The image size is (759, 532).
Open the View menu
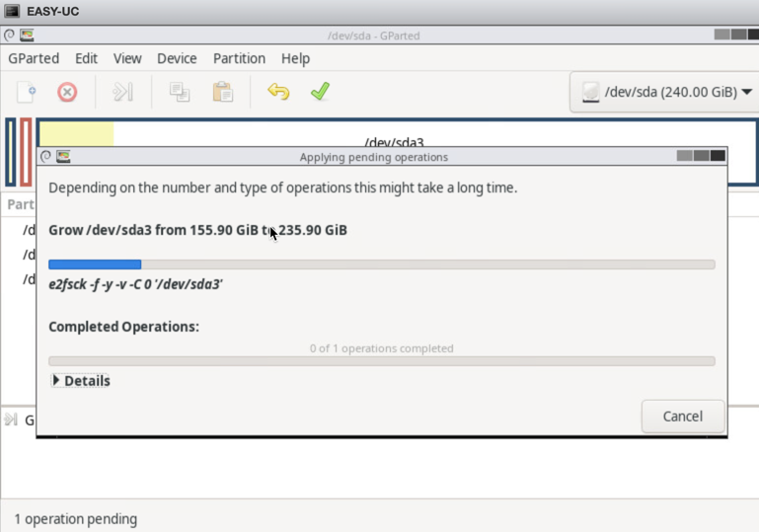click(x=127, y=58)
